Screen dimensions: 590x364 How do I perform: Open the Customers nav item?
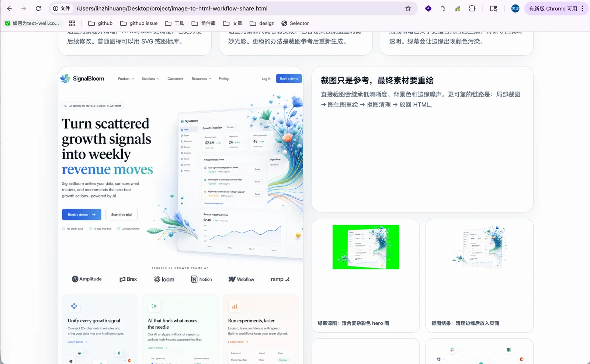(x=175, y=79)
